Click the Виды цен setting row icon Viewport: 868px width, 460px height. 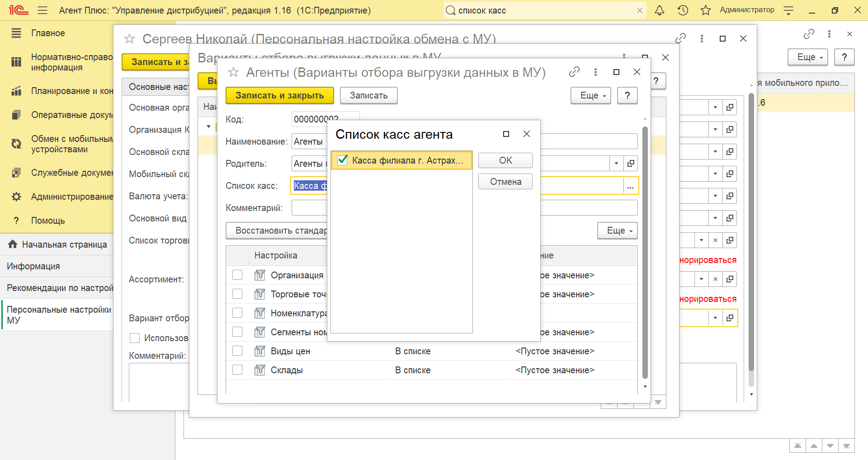[259, 351]
